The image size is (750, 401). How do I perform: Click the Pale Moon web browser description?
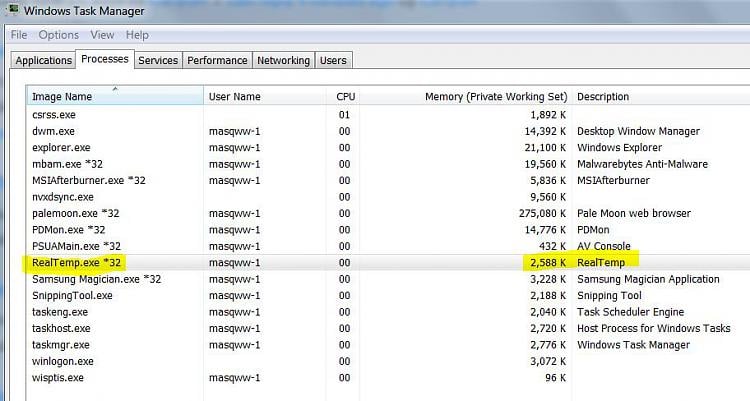634,213
